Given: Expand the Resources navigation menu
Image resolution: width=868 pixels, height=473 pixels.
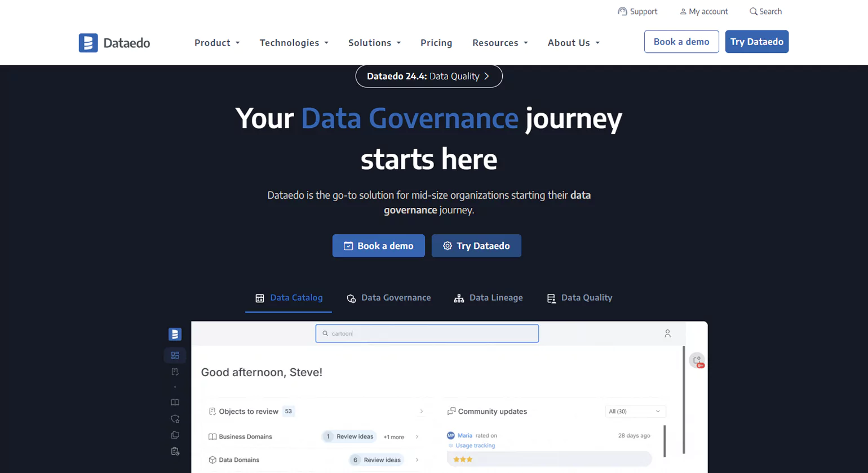Looking at the screenshot, I should (x=500, y=42).
